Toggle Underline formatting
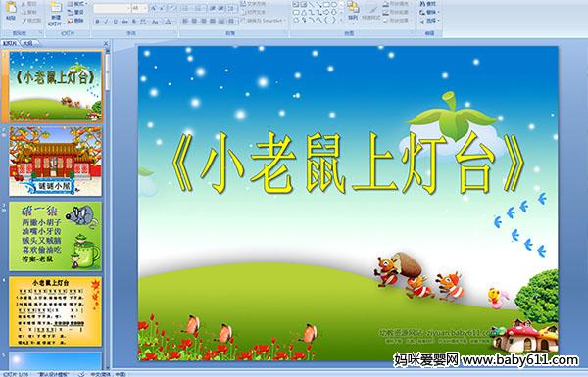588x377 pixels. click(116, 22)
